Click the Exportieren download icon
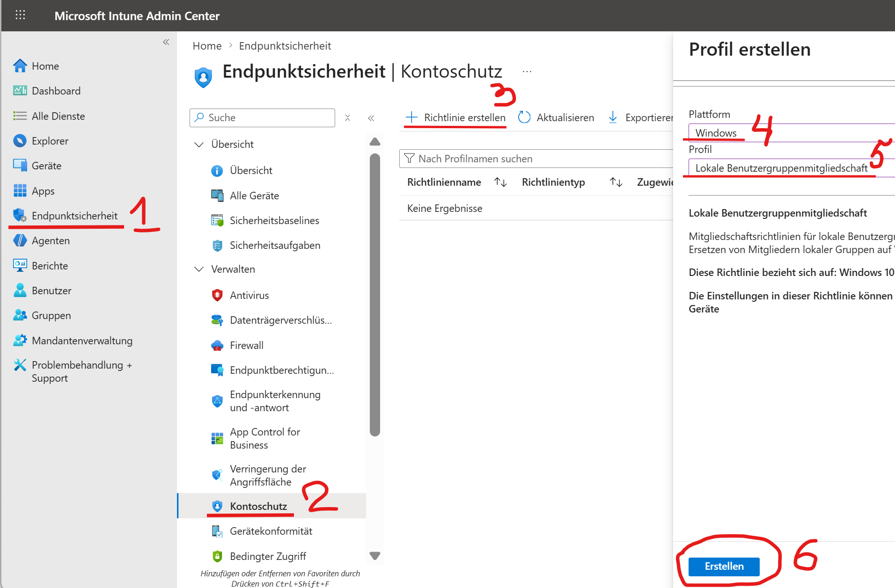Image resolution: width=895 pixels, height=588 pixels. 613,117
